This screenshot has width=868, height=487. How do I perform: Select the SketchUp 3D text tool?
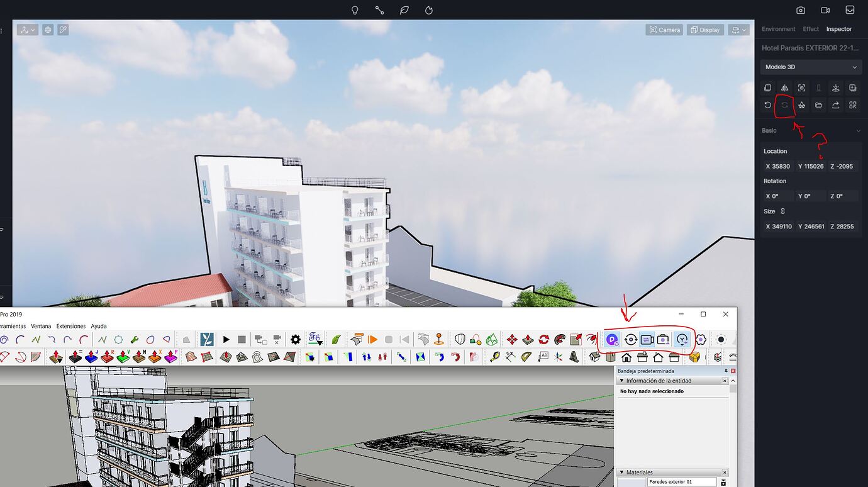tap(574, 357)
